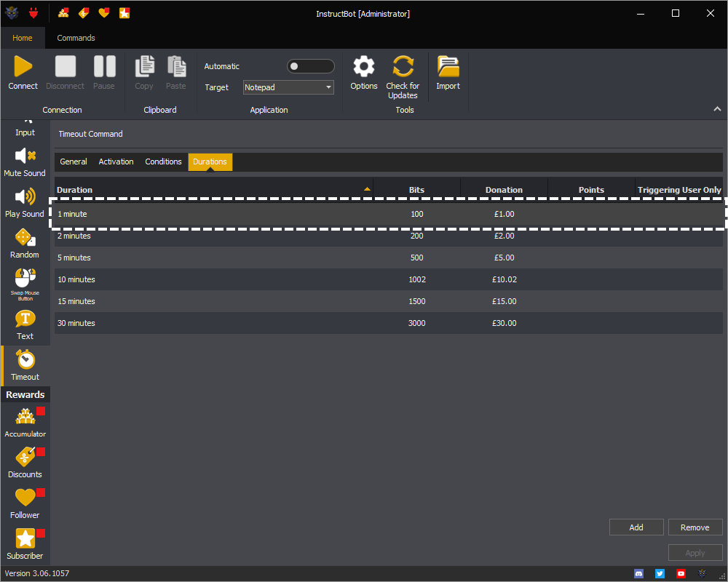
Task: Click the Connect play icon
Action: (x=23, y=66)
